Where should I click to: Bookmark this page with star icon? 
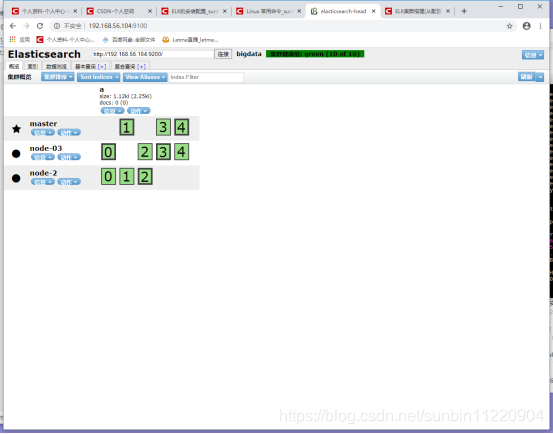(x=510, y=26)
